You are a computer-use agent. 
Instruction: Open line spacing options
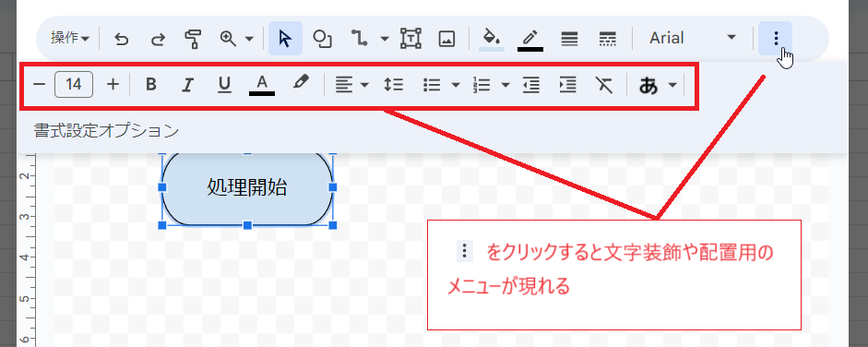394,85
